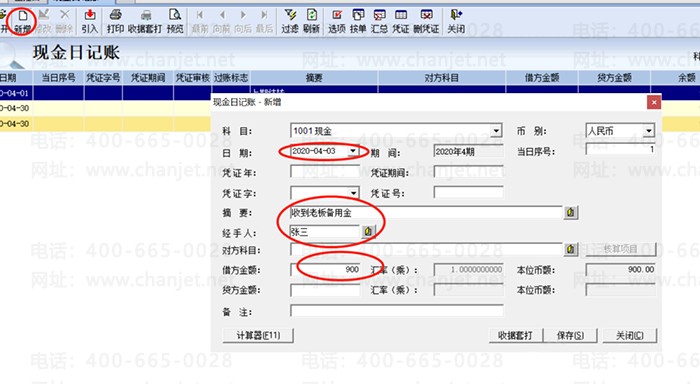Click the 凭证 voucher toolbar icon
The image size is (700, 384).
coord(400,21)
